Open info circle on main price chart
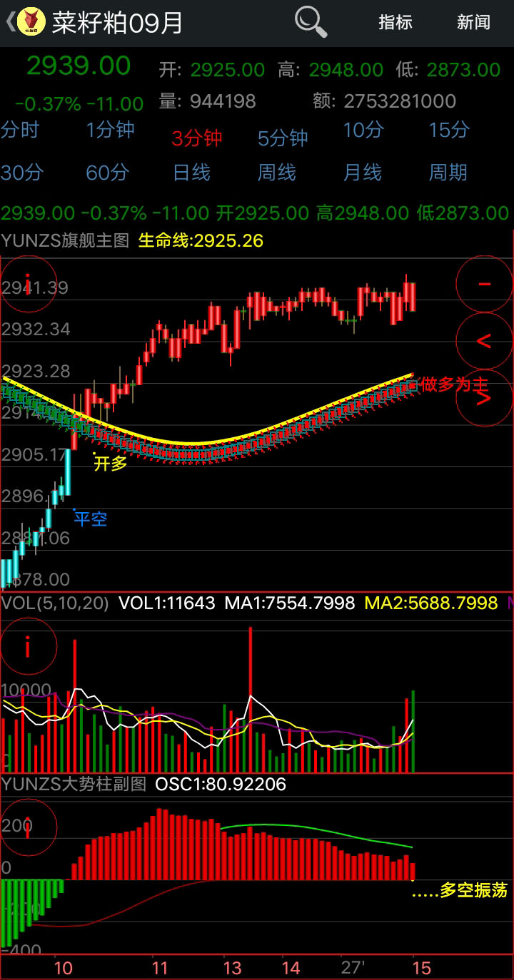Viewport: 514px width, 980px height. click(28, 284)
